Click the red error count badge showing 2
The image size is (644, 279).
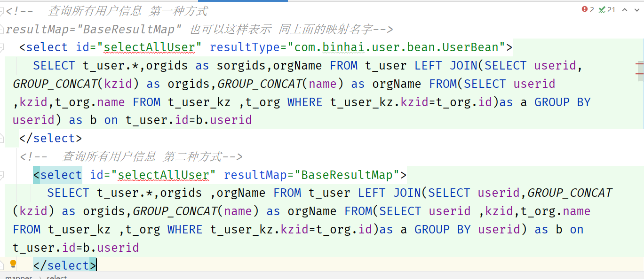(x=587, y=9)
